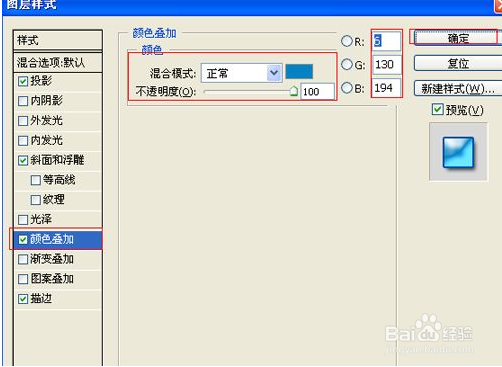The image size is (502, 367).
Task: Select 混合选项:默认 blending options entry
Action: (58, 62)
